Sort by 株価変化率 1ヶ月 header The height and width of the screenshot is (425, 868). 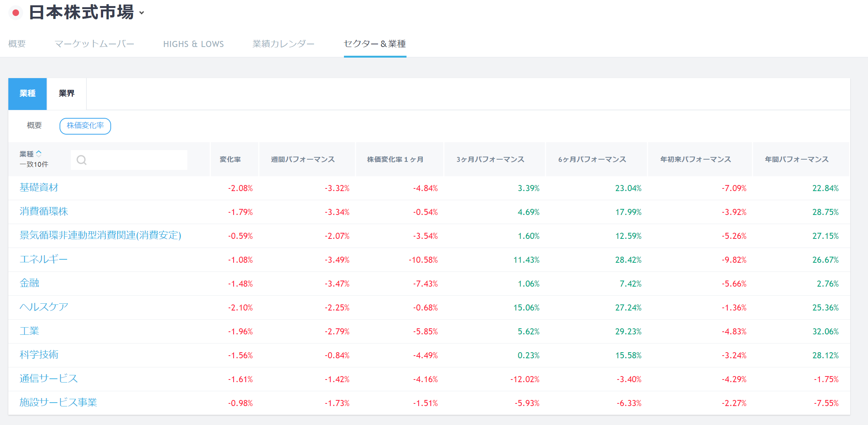pos(395,160)
